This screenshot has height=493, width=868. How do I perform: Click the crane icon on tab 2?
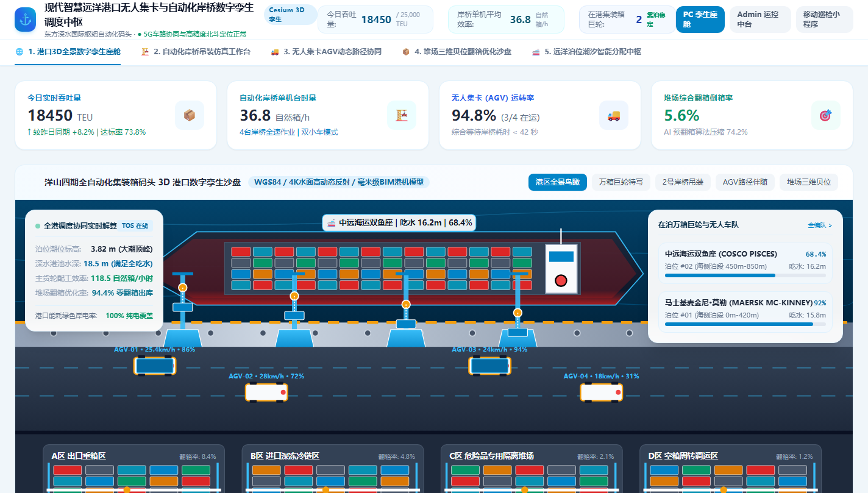click(x=145, y=52)
